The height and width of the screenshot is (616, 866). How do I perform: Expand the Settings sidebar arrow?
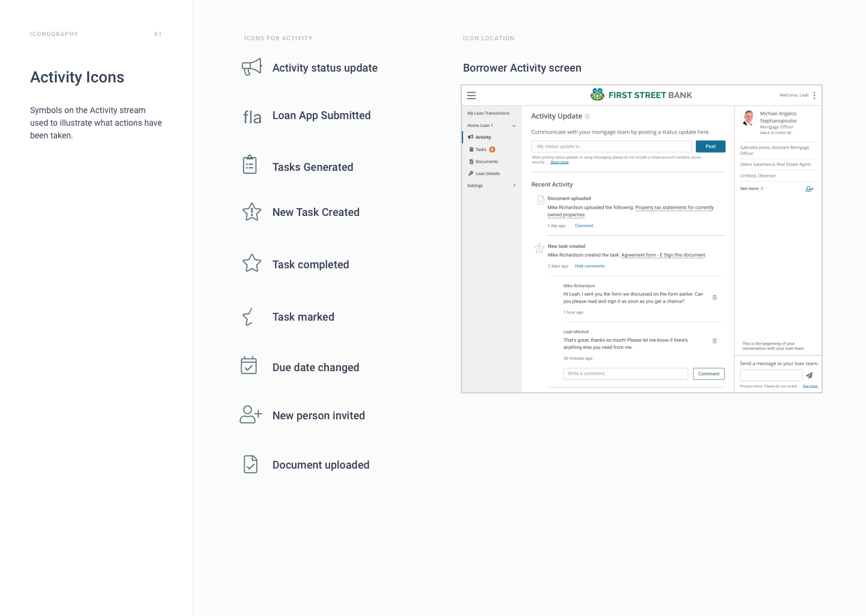coord(514,185)
